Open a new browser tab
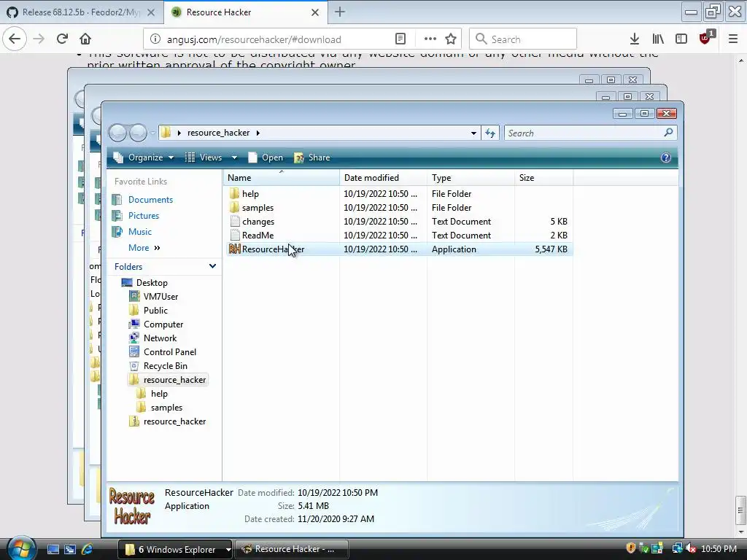The height and width of the screenshot is (560, 747). pyautogui.click(x=340, y=12)
